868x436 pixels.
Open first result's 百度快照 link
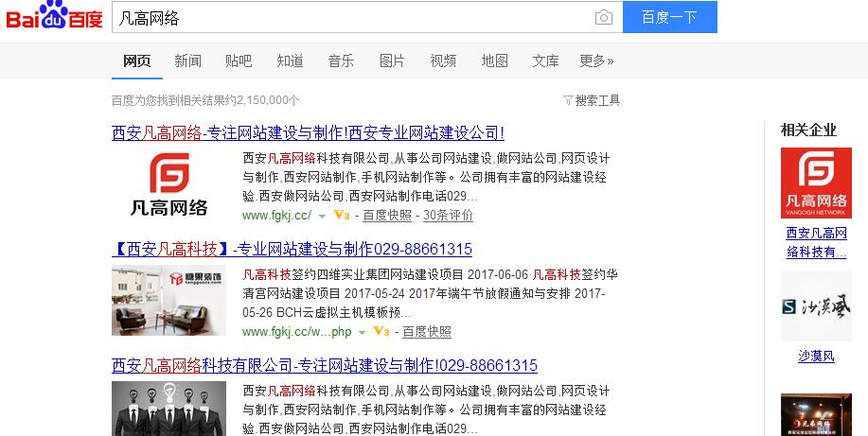[387, 216]
